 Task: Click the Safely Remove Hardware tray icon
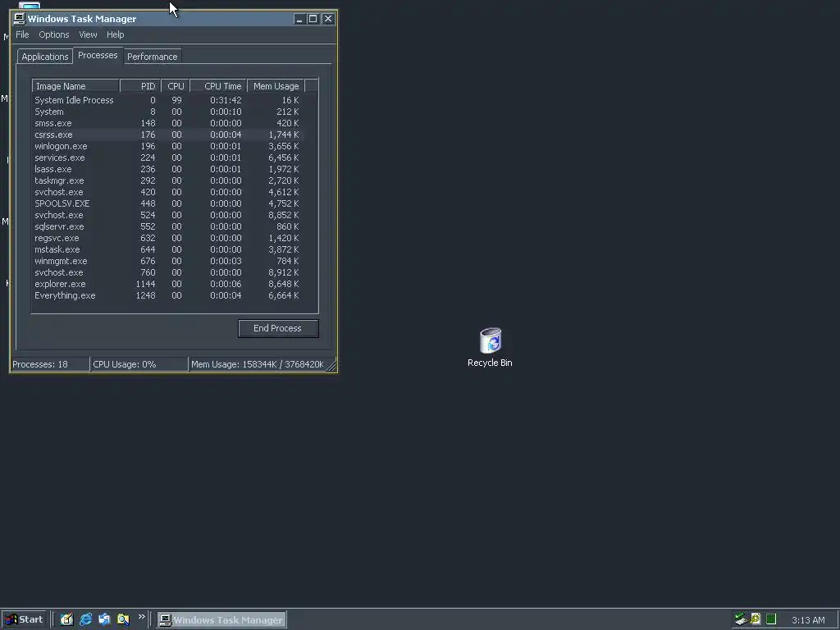point(741,619)
